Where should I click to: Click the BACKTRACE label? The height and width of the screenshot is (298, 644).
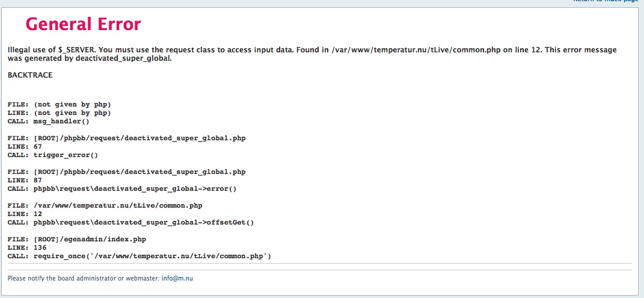click(x=30, y=75)
